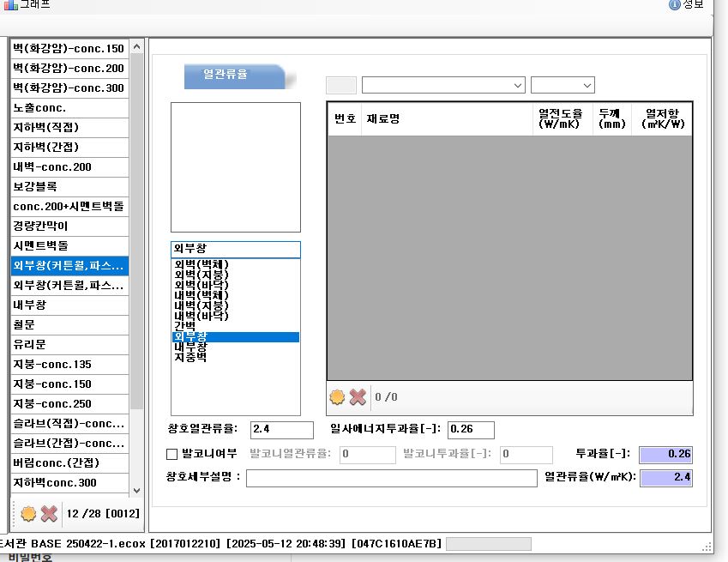Choose 외벽(지붕) from the surface type list
The height and width of the screenshot is (562, 728).
pyautogui.click(x=202, y=275)
